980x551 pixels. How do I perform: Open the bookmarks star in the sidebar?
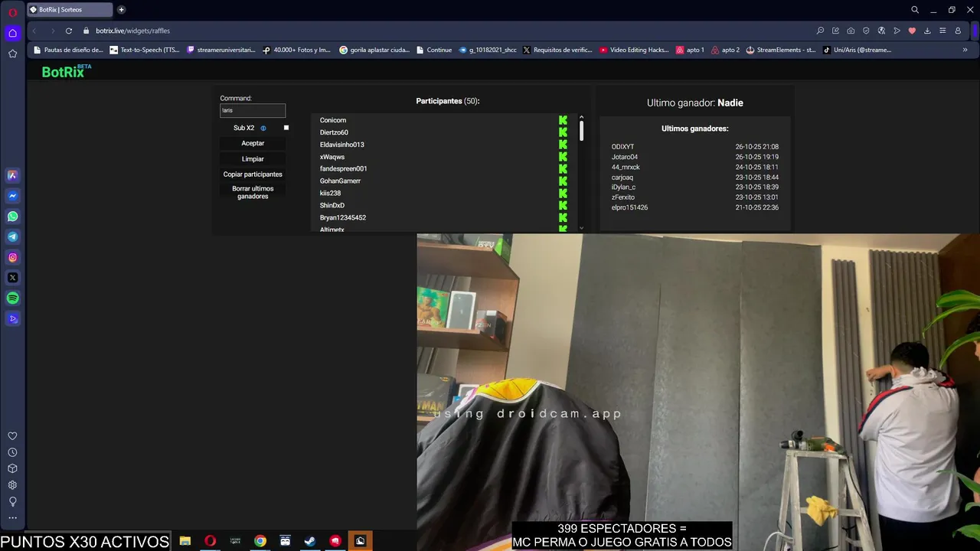(x=12, y=54)
